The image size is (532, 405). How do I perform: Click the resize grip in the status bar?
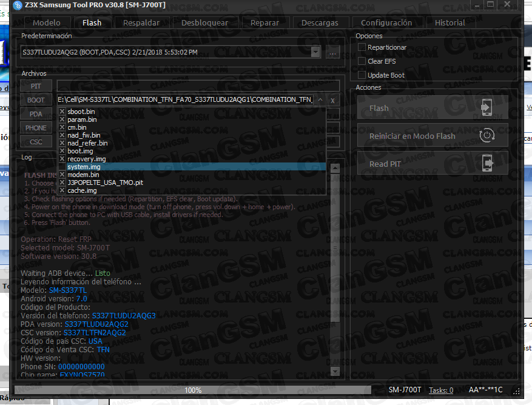point(516,391)
